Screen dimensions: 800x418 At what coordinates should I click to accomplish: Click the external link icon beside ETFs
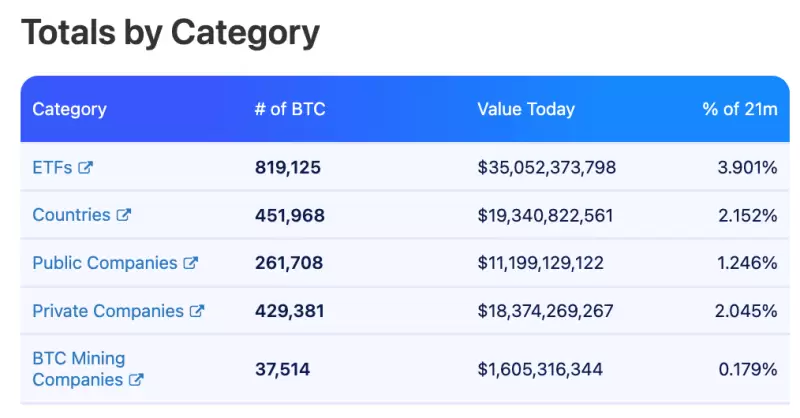86,167
